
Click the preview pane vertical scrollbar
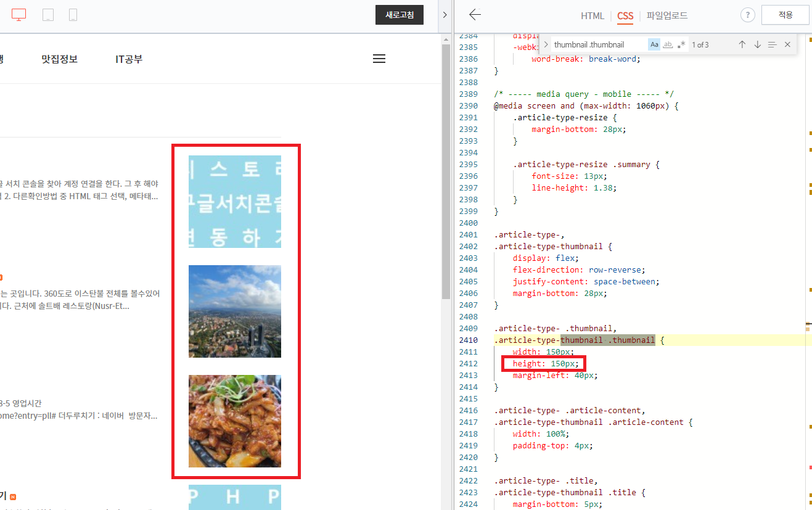(x=446, y=171)
